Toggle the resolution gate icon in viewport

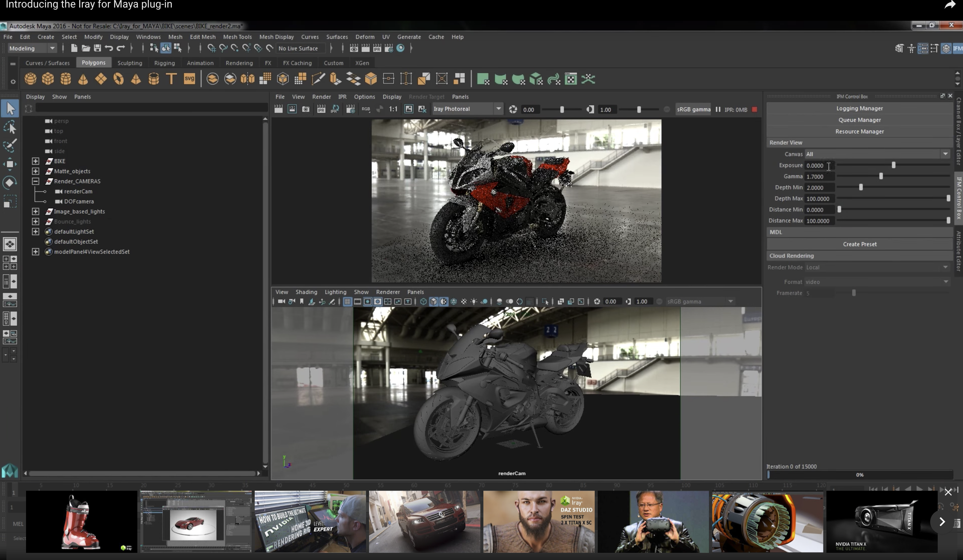(x=367, y=302)
